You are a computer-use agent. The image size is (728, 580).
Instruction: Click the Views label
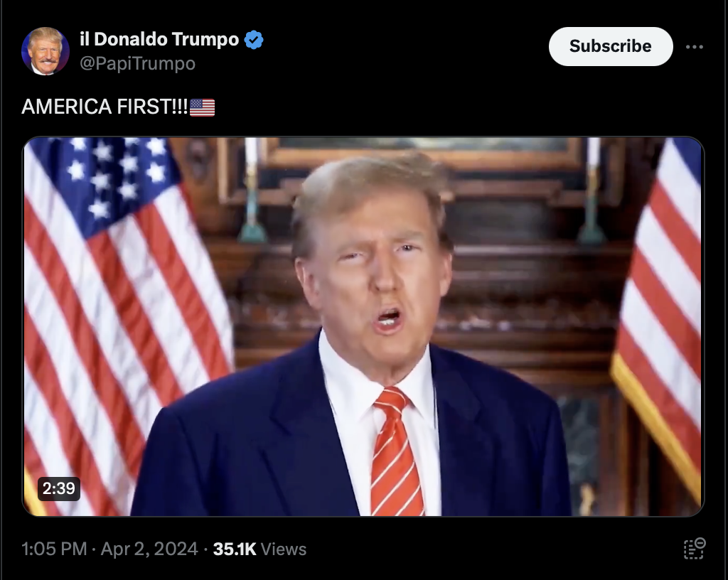pyautogui.click(x=284, y=549)
